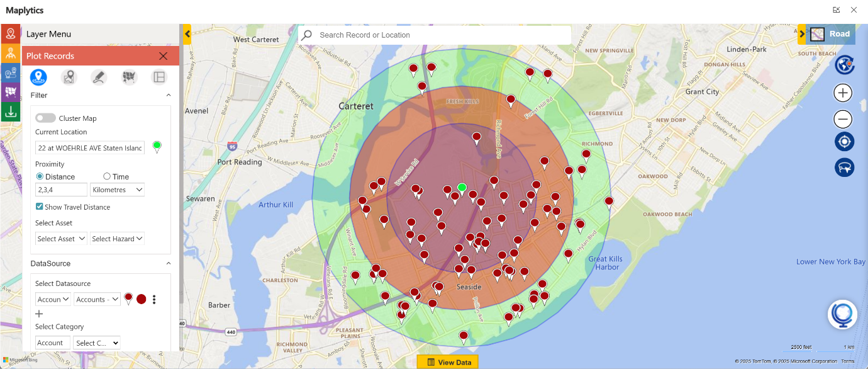The height and width of the screenshot is (369, 868).
Task: Open the By Region tool in Plot Records
Action: 69,77
